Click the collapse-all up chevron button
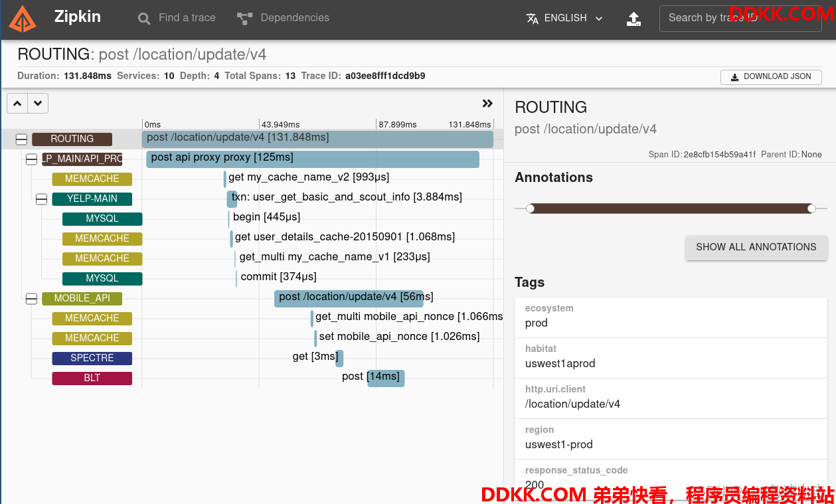836x504 pixels. pyautogui.click(x=17, y=104)
